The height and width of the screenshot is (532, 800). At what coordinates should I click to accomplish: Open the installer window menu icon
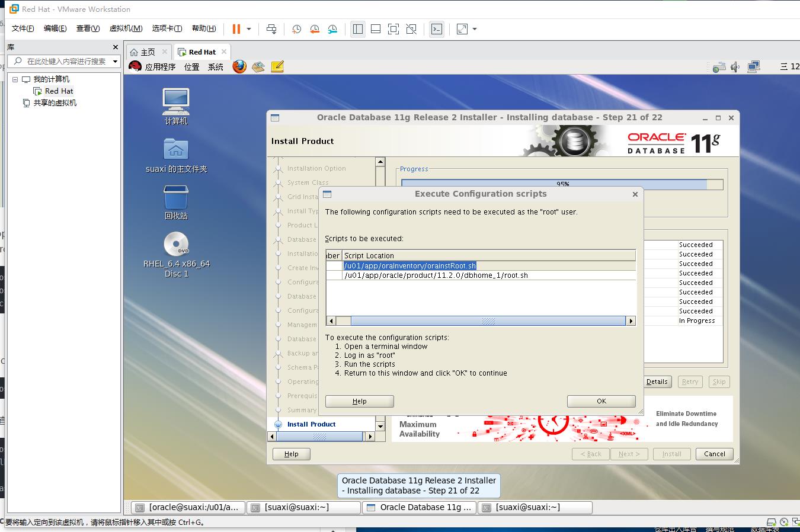tap(275, 117)
